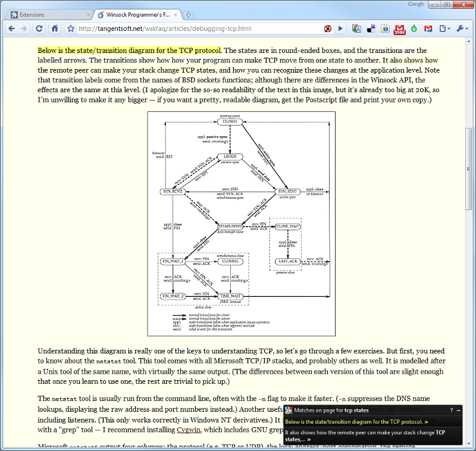Click the Cygwin hyperlink
The height and width of the screenshot is (451, 476).
point(189,430)
